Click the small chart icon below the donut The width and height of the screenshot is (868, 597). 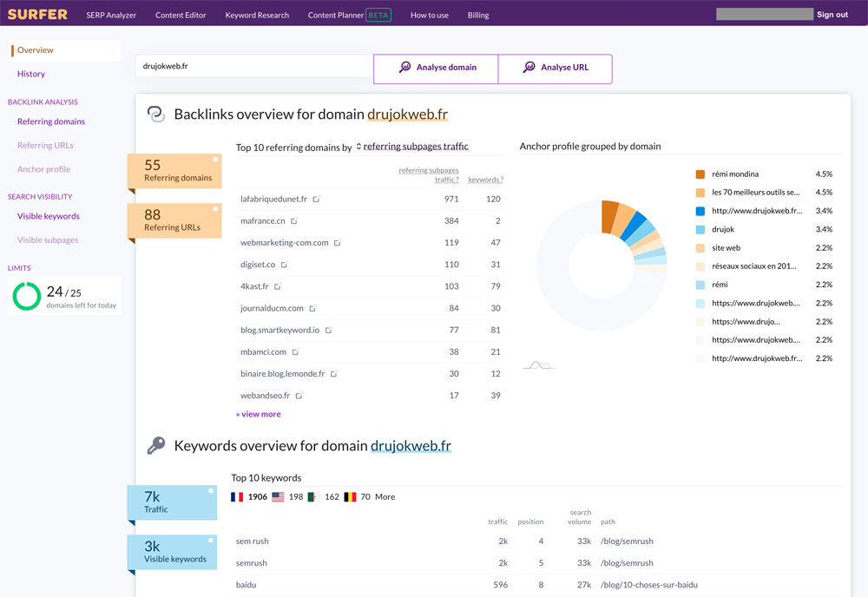(x=539, y=364)
